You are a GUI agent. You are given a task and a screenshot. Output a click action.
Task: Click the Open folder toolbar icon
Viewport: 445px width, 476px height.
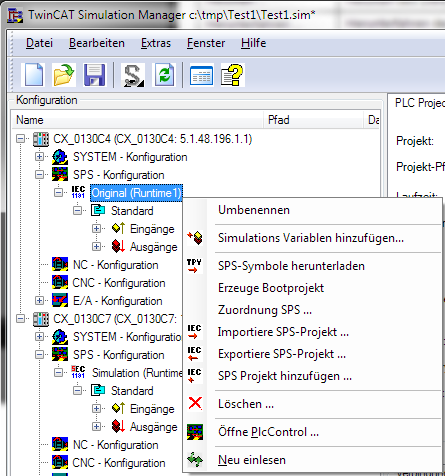coord(64,75)
